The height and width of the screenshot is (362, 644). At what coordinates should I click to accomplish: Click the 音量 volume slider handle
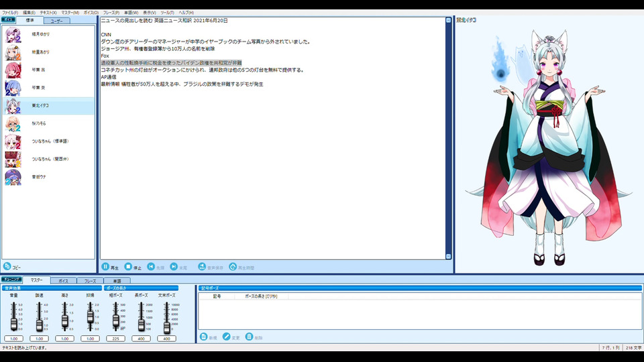click(x=13, y=324)
